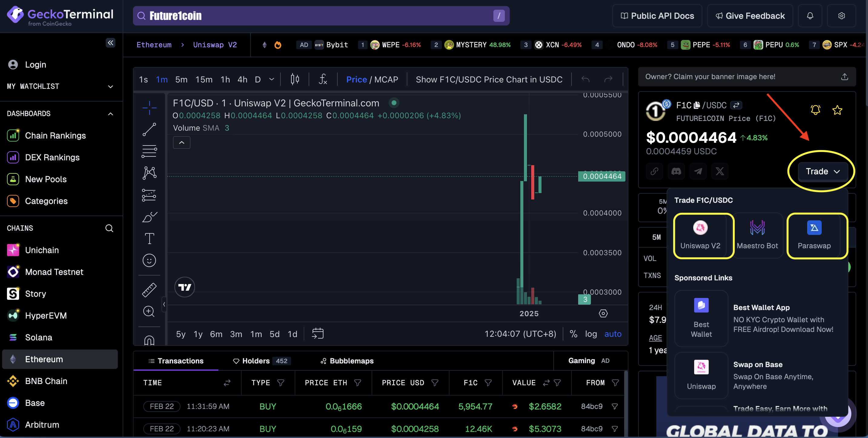
Task: Click the ruler measure tool
Action: click(x=149, y=290)
